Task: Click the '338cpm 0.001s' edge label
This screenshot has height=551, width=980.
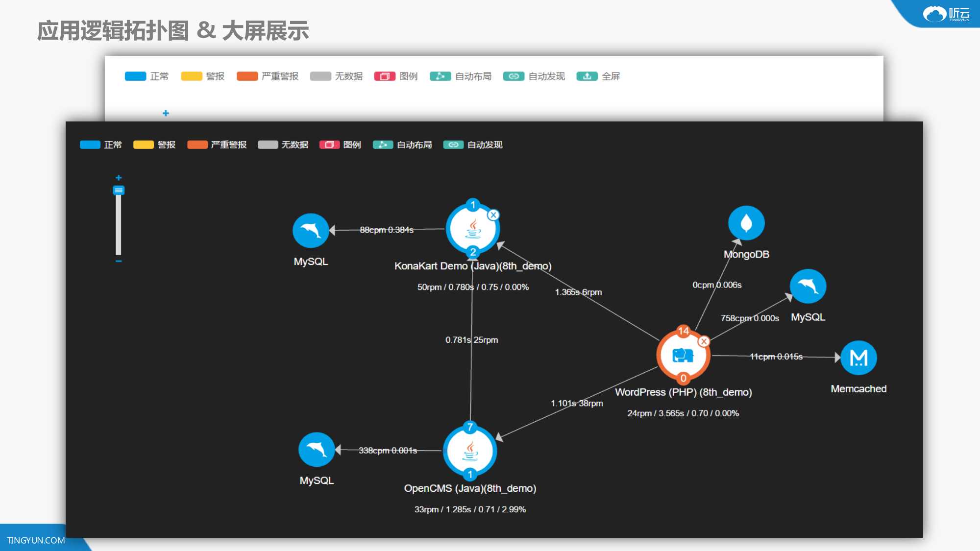Action: [x=388, y=451]
